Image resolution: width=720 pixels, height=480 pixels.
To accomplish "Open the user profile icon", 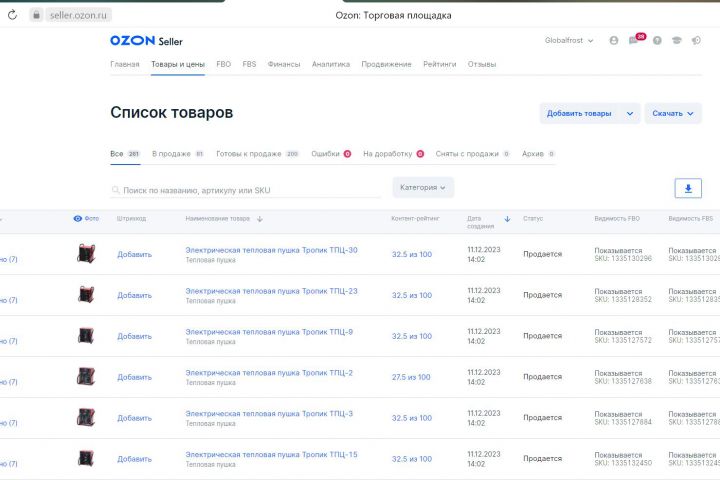I will click(613, 40).
